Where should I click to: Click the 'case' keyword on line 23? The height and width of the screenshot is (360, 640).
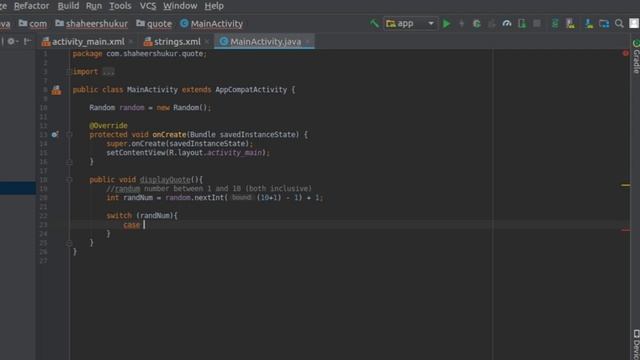[131, 225]
